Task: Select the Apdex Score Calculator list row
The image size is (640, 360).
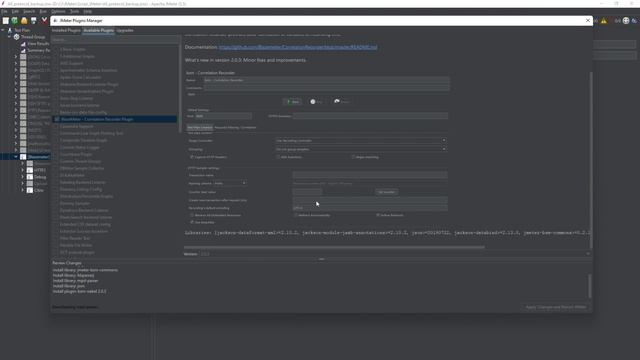Action: tap(80, 78)
